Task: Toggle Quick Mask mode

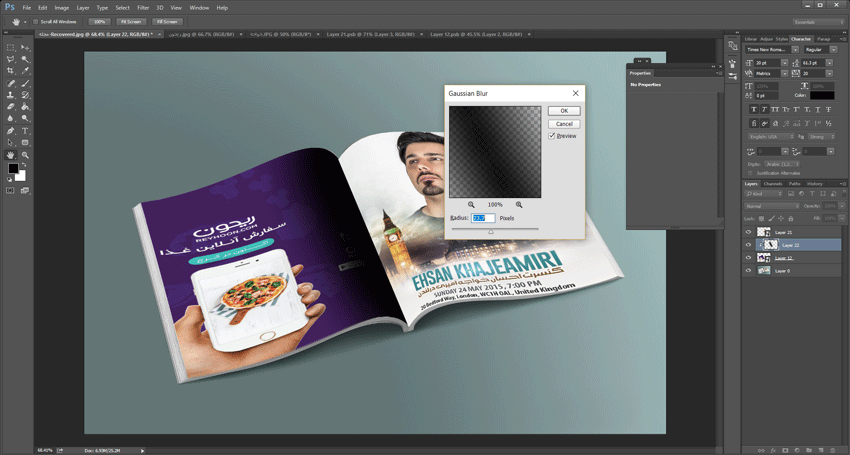Action: click(x=10, y=190)
